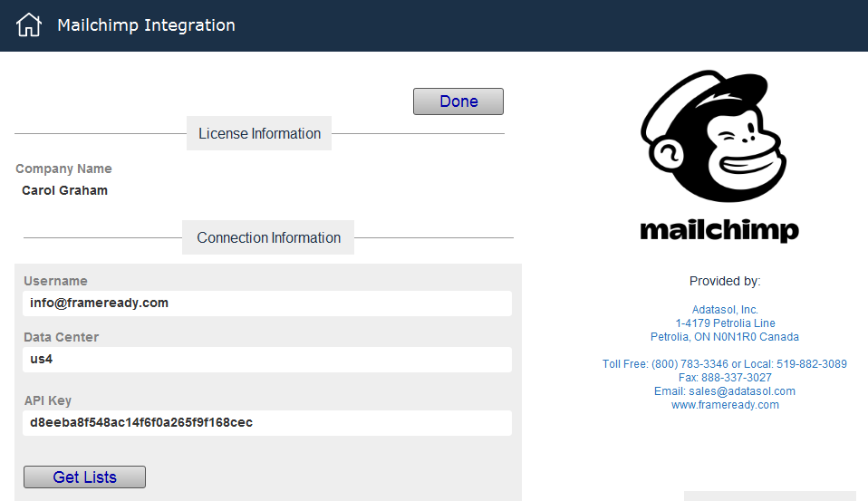Click the mailchimp wordmark text logo
Screen dimensions: 868x501
click(719, 230)
